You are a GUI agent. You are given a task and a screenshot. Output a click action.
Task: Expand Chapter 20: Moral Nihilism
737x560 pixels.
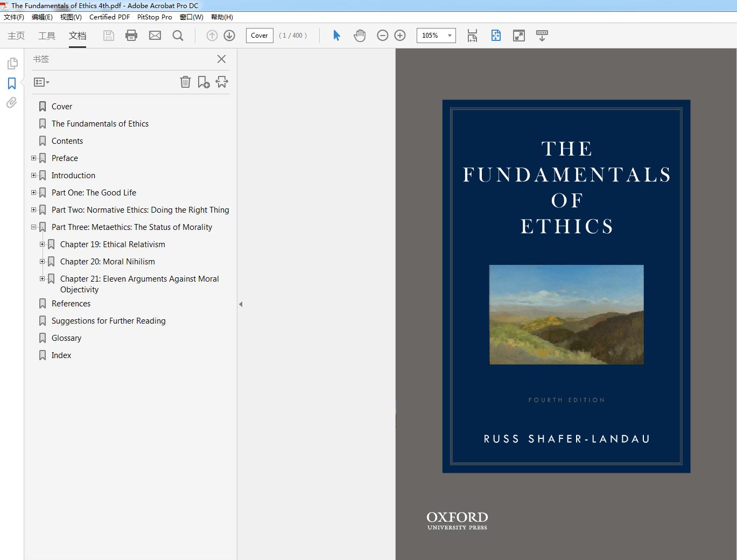43,262
